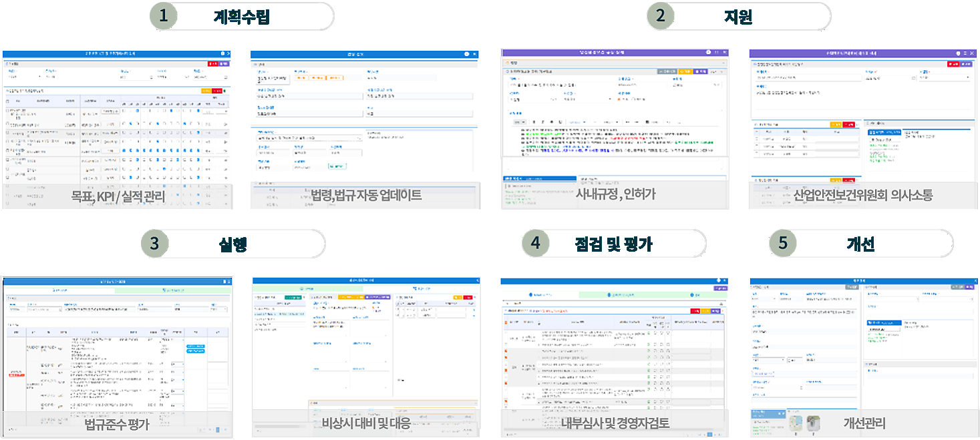
Task: Open the 비상시 대비 및 대응 screen thumbnail
Action: [x=366, y=357]
